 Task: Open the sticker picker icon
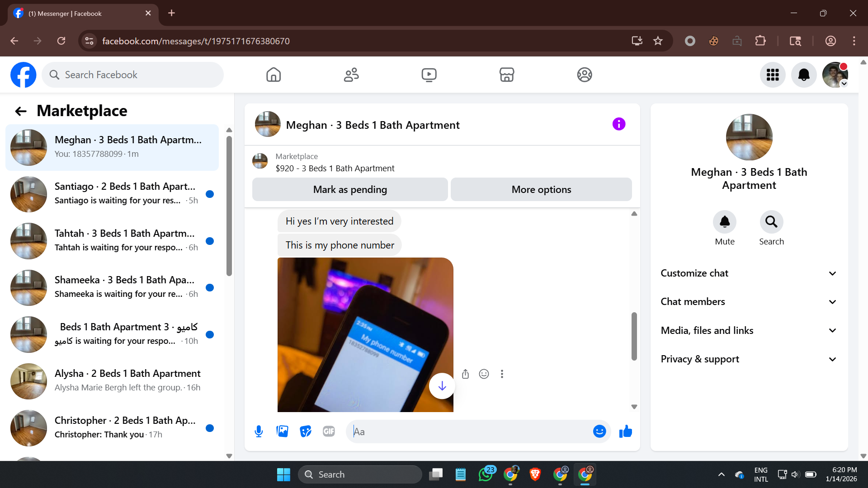click(306, 432)
